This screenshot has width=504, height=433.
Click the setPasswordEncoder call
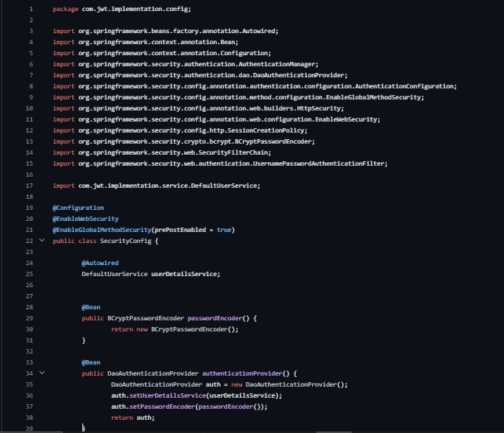pos(162,406)
